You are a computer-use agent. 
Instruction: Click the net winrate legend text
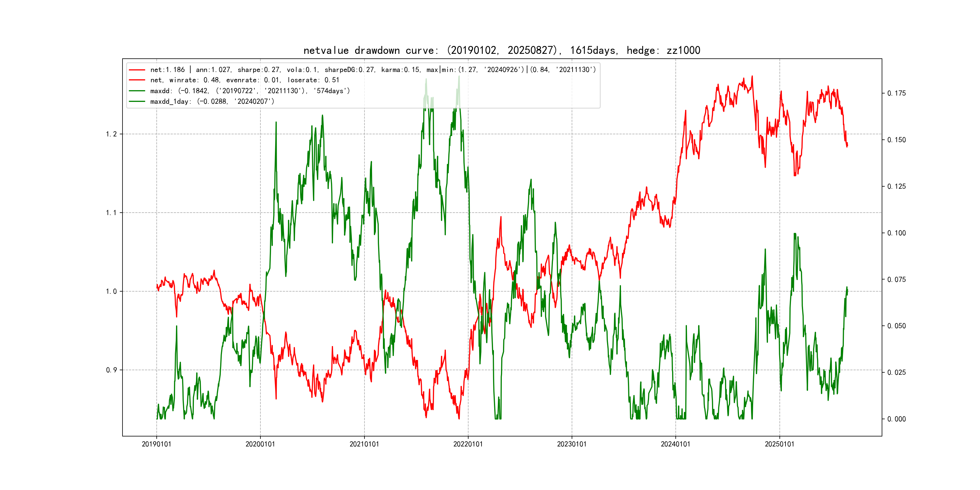pos(245,80)
